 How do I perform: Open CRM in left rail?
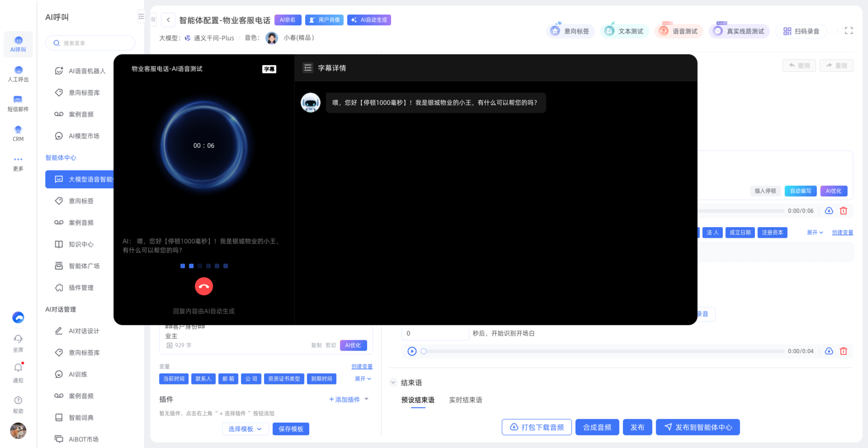[x=18, y=134]
